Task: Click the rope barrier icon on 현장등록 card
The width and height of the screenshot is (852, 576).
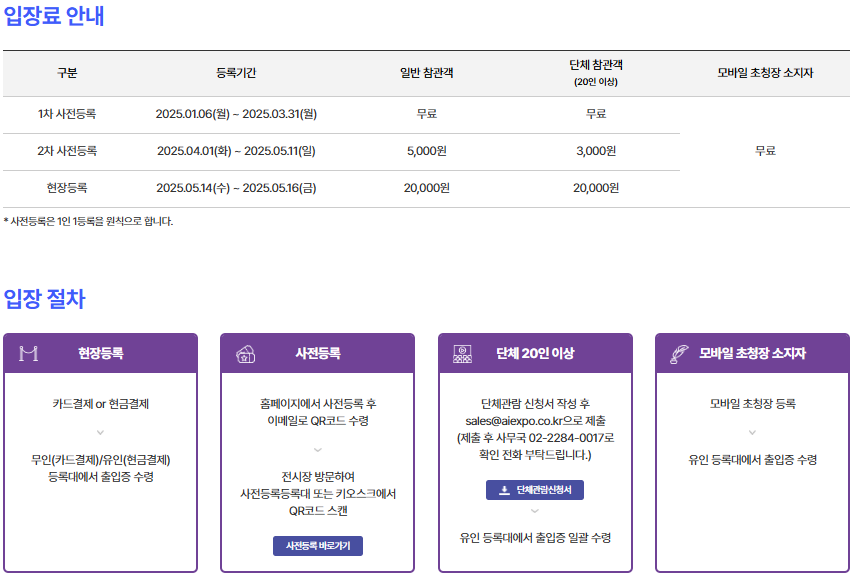Action: [28, 354]
